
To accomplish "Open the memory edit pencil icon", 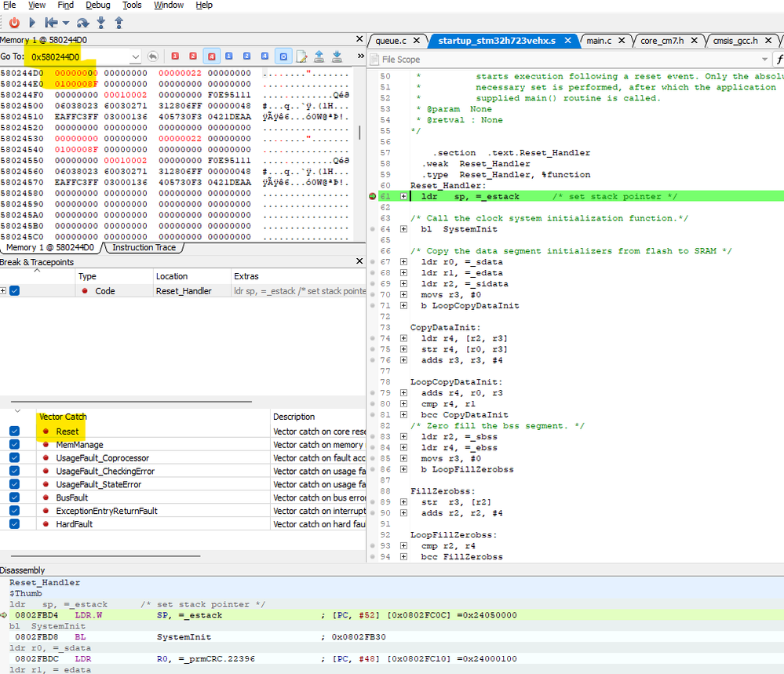I will click(301, 56).
